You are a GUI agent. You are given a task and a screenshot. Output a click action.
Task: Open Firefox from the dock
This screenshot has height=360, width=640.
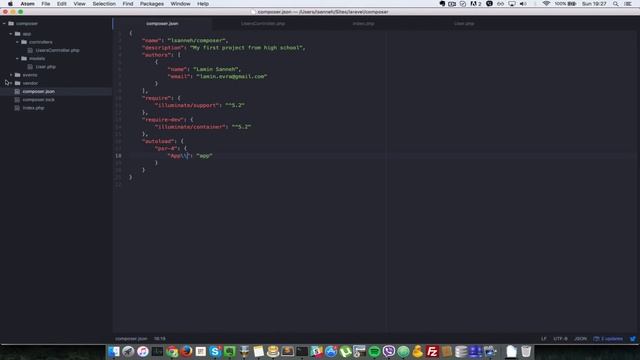coord(187,351)
